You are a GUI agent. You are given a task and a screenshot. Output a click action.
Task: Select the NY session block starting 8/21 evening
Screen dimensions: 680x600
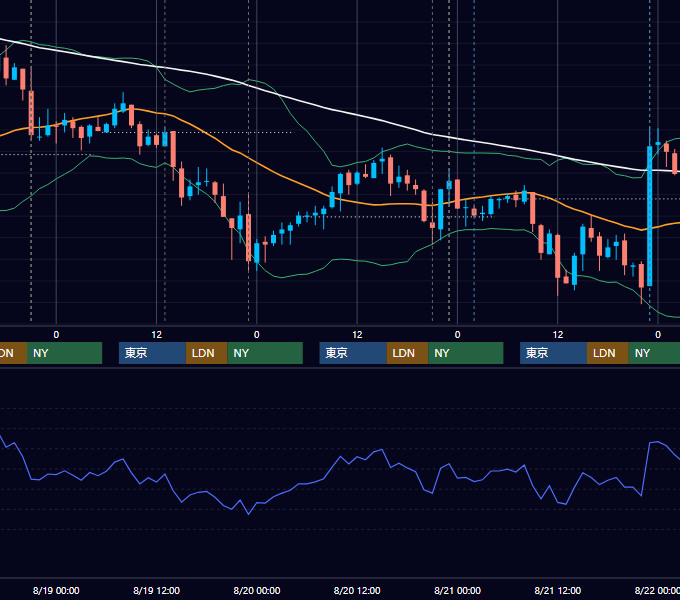click(x=654, y=353)
